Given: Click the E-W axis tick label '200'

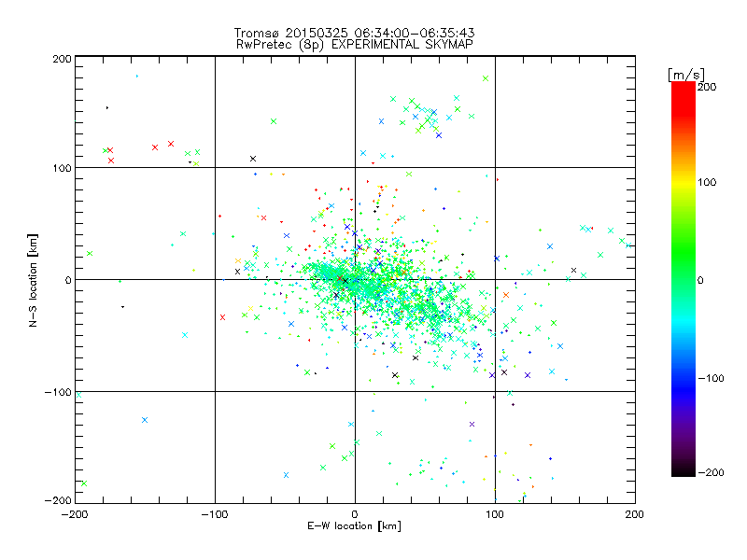Looking at the screenshot, I should [x=635, y=514].
